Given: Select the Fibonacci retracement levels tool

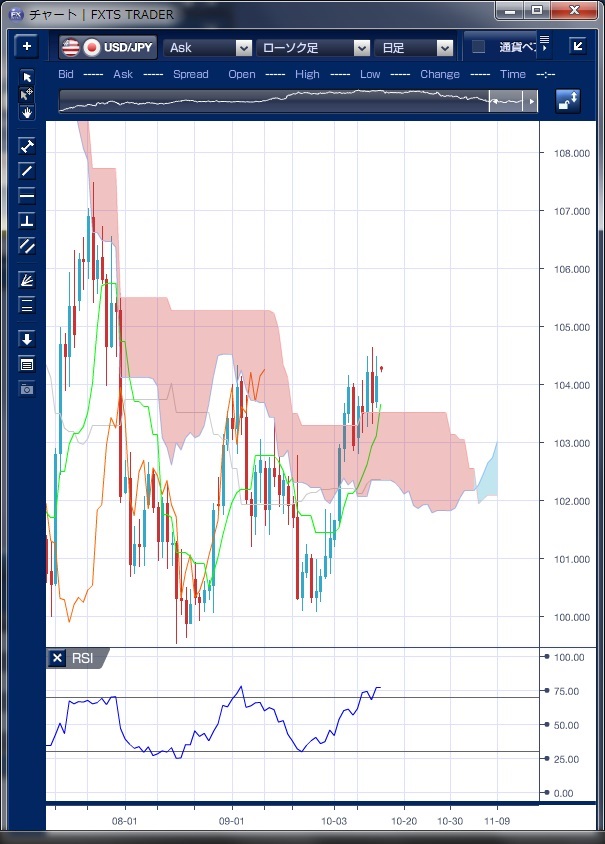Looking at the screenshot, I should [27, 305].
